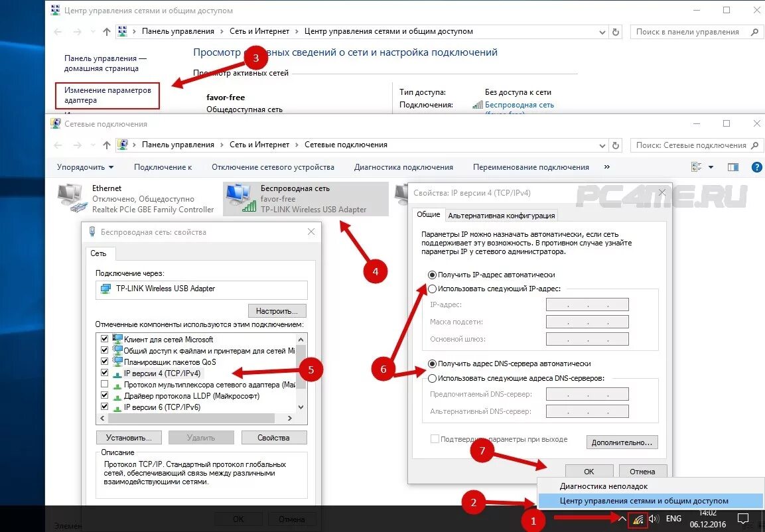The height and width of the screenshot is (532, 765).
Task: Select Использовать следующие адреса DNS-серверов
Action: coord(432,378)
